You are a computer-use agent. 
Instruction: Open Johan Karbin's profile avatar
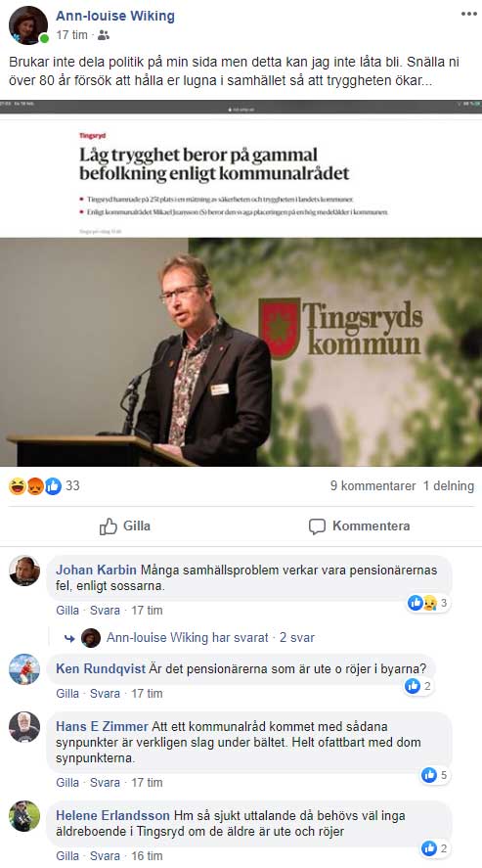pos(24,571)
